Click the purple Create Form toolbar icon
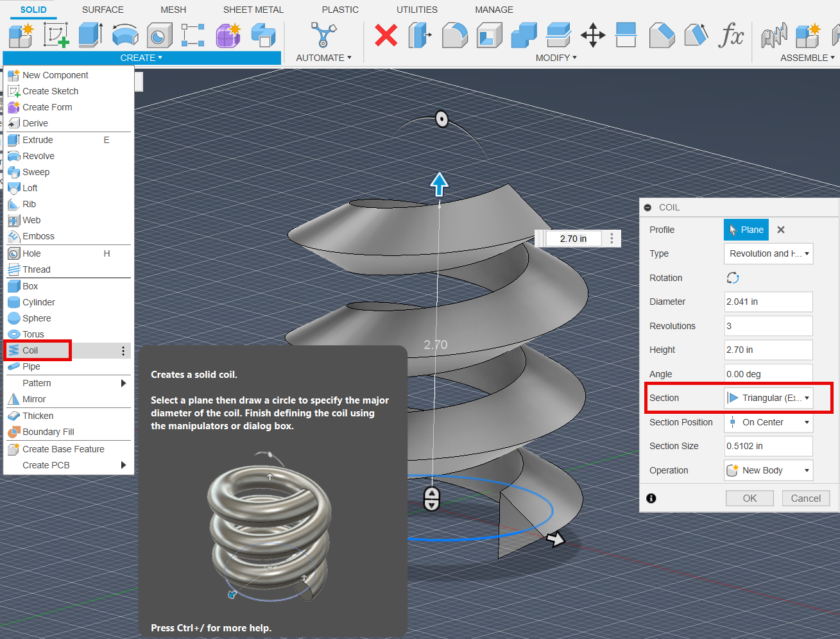This screenshot has height=639, width=840. click(x=228, y=35)
